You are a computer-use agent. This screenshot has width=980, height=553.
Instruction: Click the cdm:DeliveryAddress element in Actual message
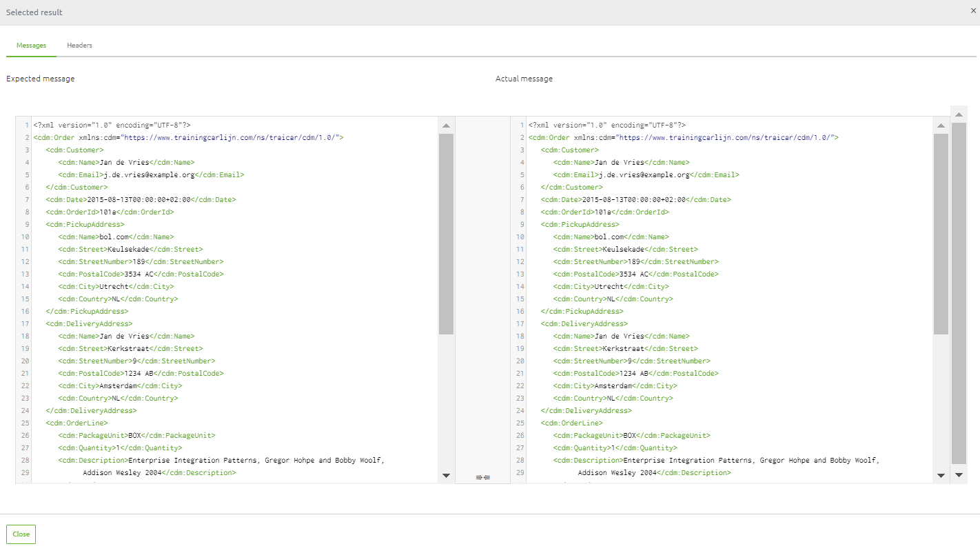(x=586, y=323)
